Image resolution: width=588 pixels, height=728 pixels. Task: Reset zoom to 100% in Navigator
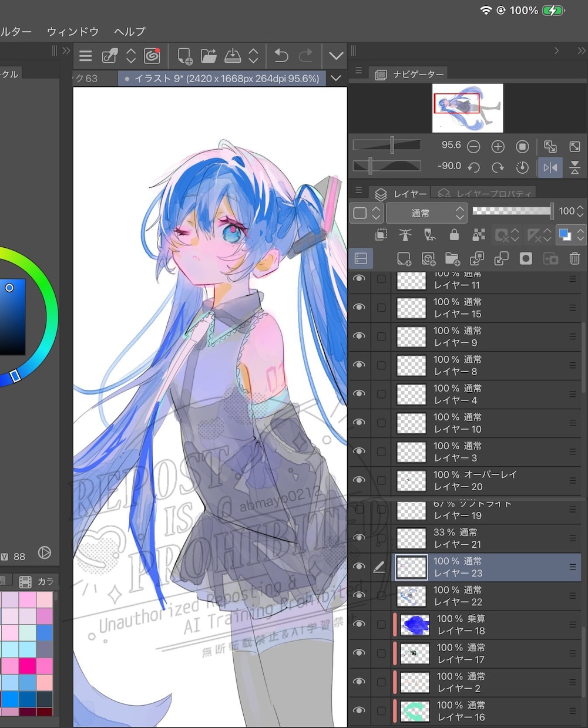click(522, 146)
